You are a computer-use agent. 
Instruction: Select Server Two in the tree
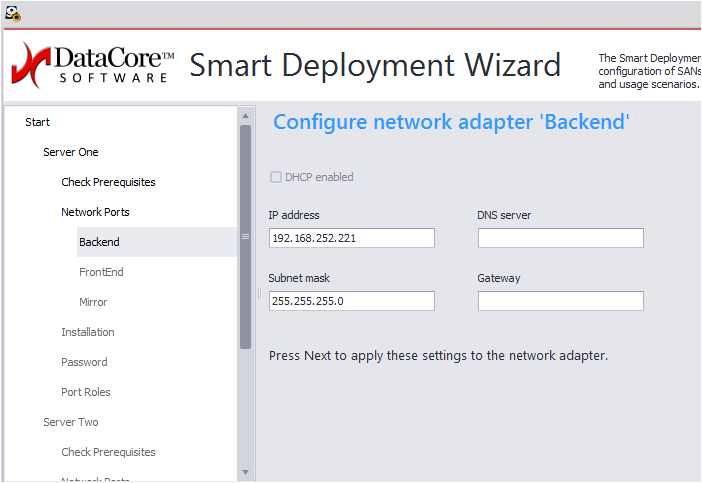tap(71, 422)
